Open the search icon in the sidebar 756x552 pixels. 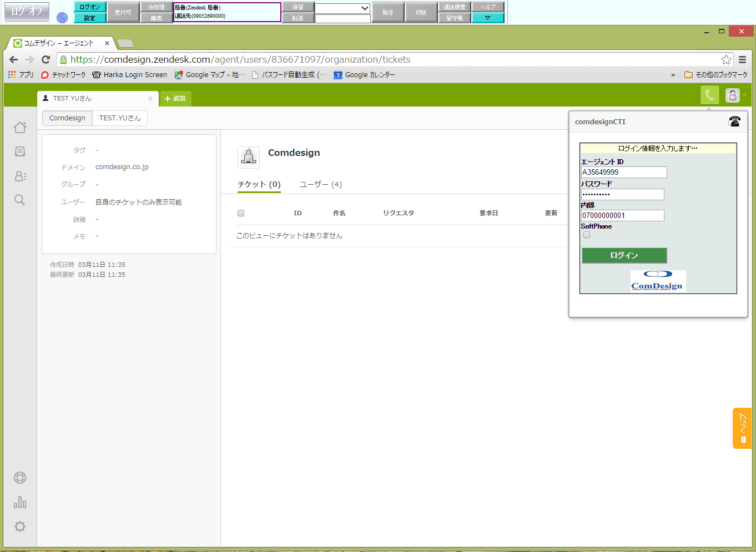(x=20, y=200)
